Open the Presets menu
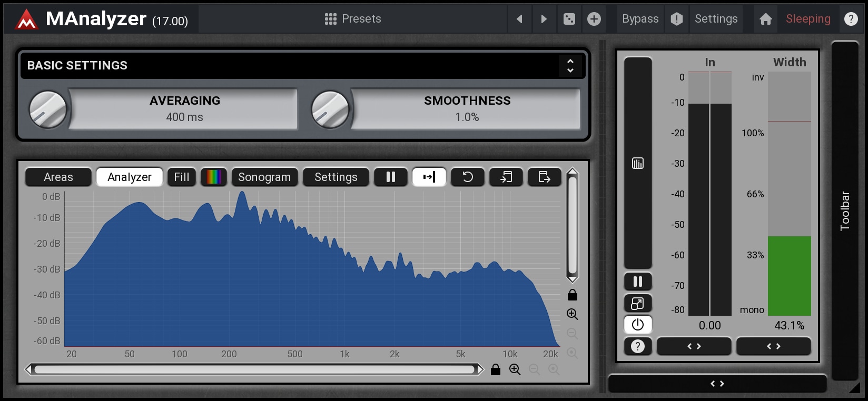This screenshot has width=868, height=401. (353, 19)
